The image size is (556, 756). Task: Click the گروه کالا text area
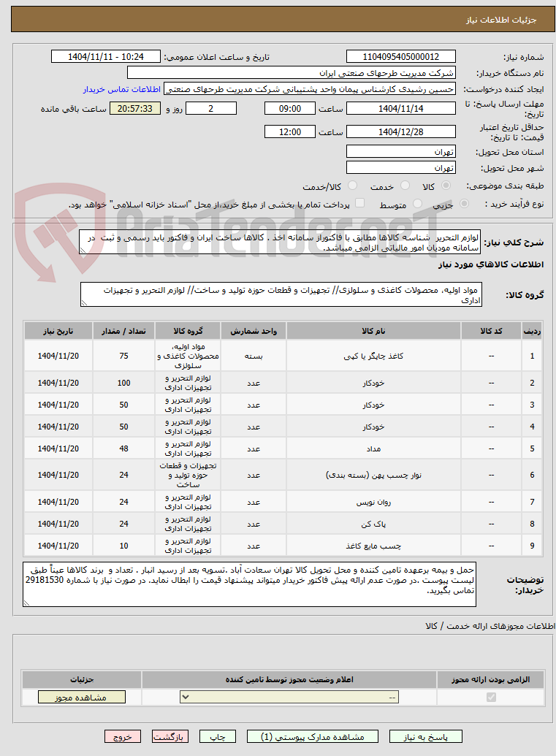coord(281,294)
